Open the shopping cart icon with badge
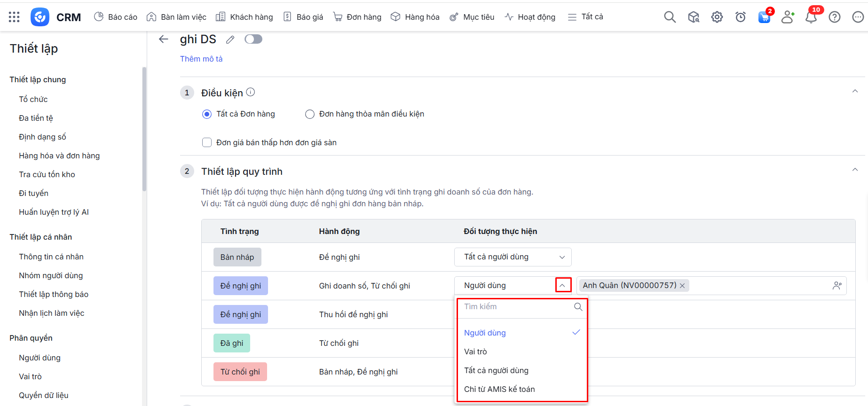 pyautogui.click(x=764, y=17)
